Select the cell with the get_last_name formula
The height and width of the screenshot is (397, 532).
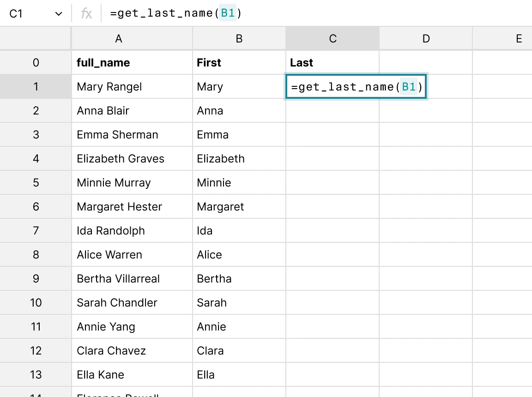coord(356,86)
